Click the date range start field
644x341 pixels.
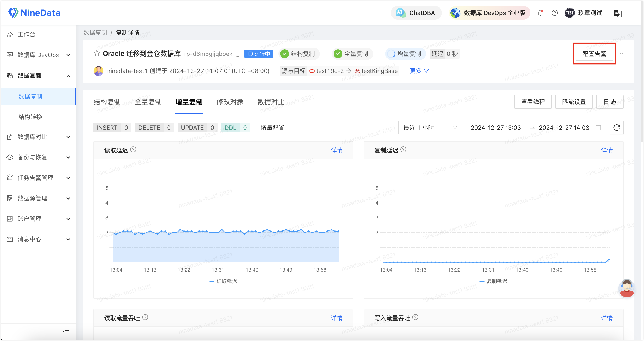(495, 128)
